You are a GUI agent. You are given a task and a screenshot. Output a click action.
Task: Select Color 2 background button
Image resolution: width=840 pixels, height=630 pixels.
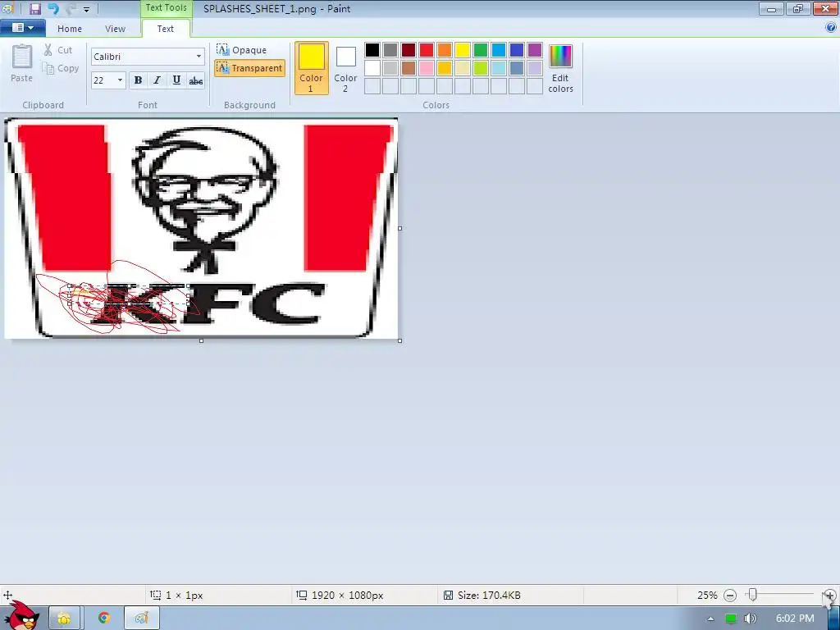pyautogui.click(x=345, y=68)
